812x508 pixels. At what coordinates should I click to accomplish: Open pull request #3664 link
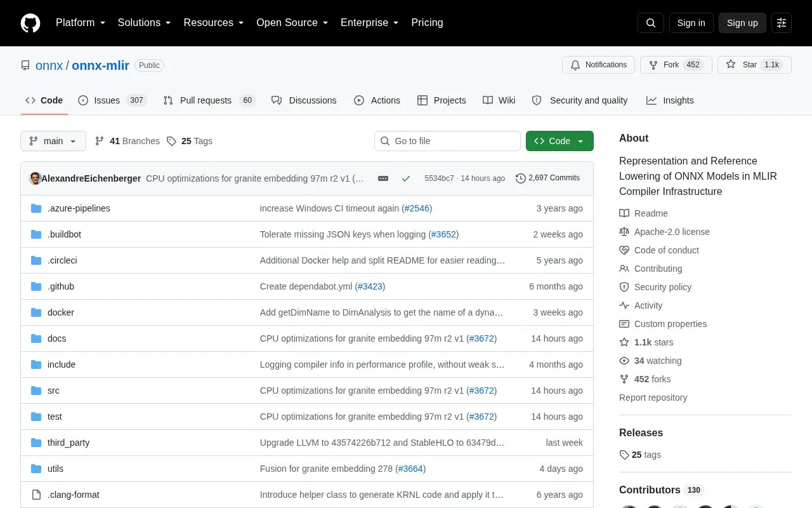click(x=410, y=469)
